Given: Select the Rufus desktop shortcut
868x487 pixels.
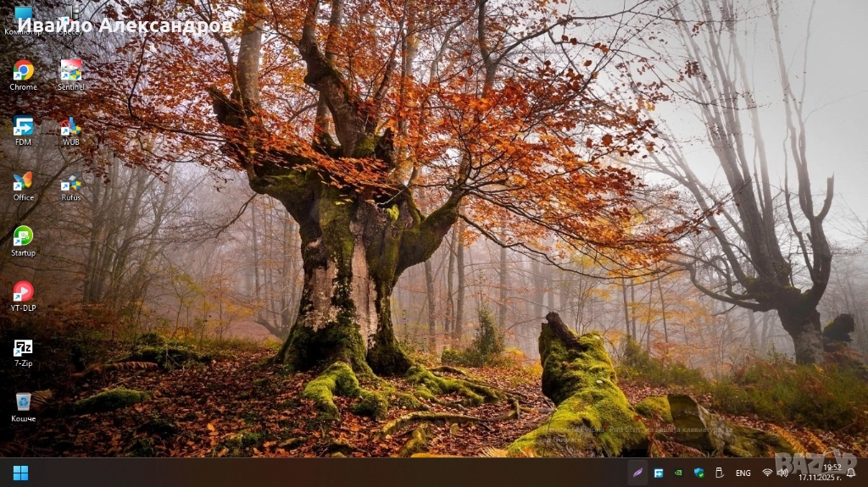Looking at the screenshot, I should (71, 182).
